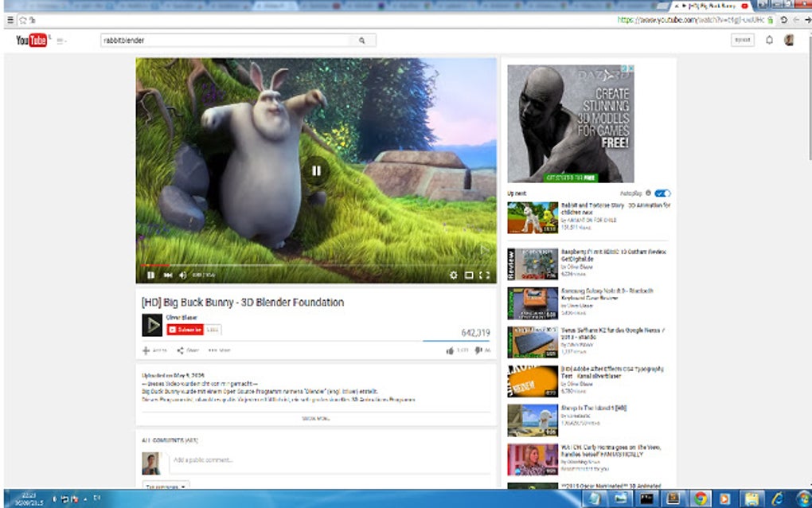
Task: Open the player settings gear
Action: [454, 276]
